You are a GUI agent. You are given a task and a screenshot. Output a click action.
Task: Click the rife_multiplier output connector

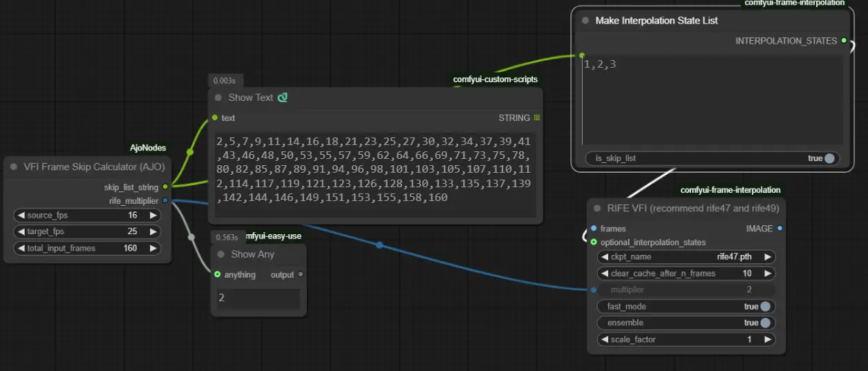tap(164, 201)
